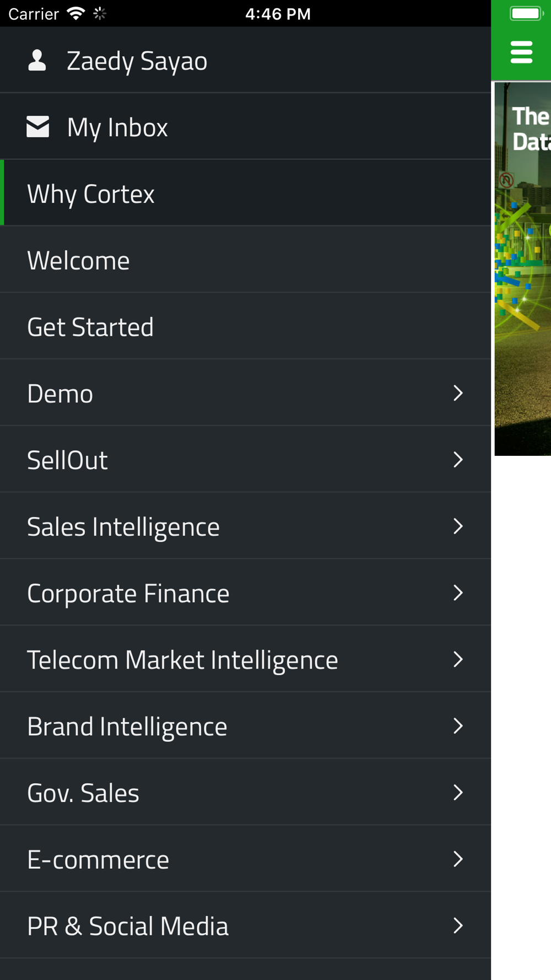
Task: Click the user profile silhouette icon
Action: click(37, 61)
